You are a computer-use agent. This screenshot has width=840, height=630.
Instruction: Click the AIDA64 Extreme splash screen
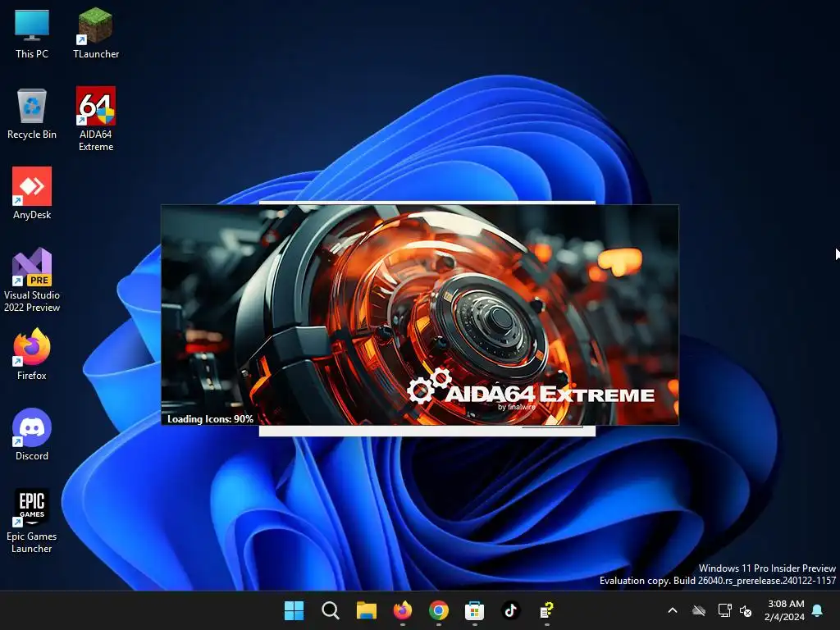click(x=420, y=315)
